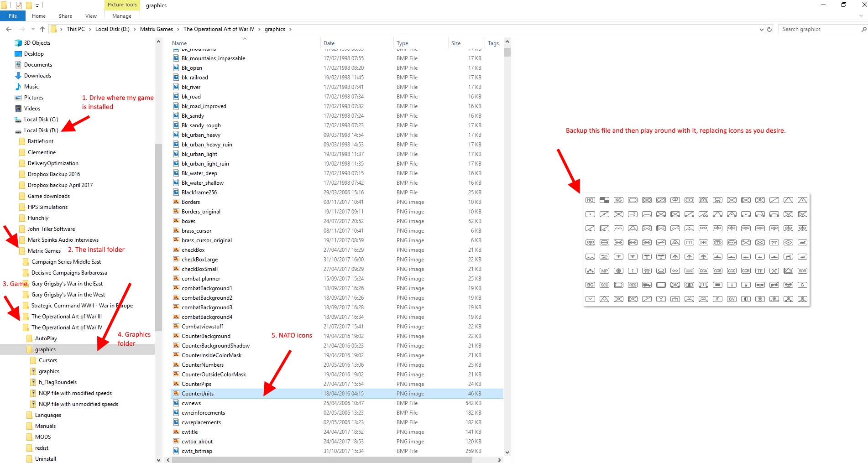
Task: Expand breadcrumb chevron after This PC
Action: point(90,29)
